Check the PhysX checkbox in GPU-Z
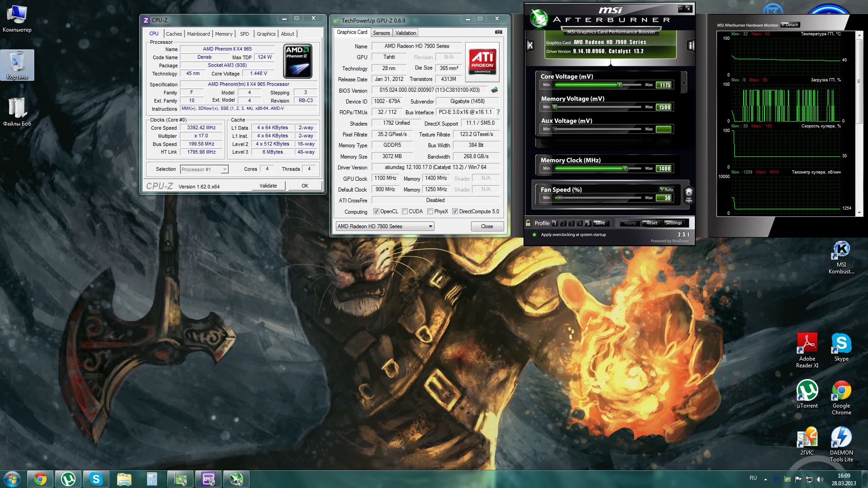This screenshot has width=868, height=488. [430, 211]
